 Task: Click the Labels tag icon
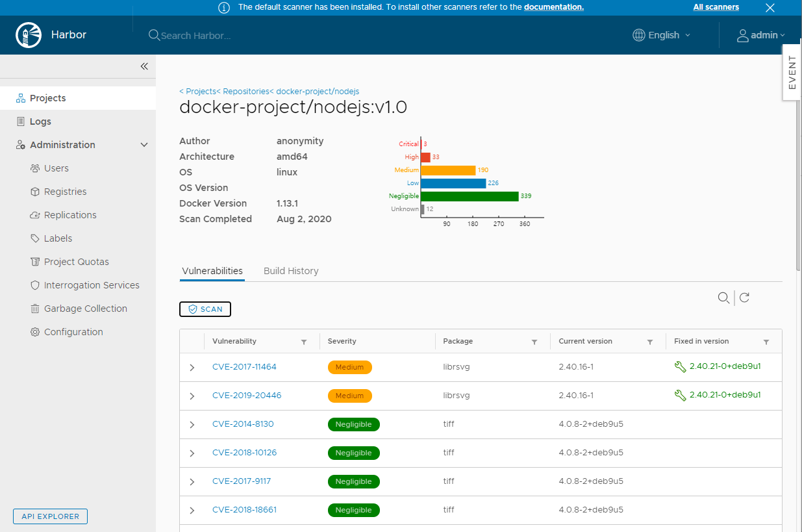pos(35,238)
